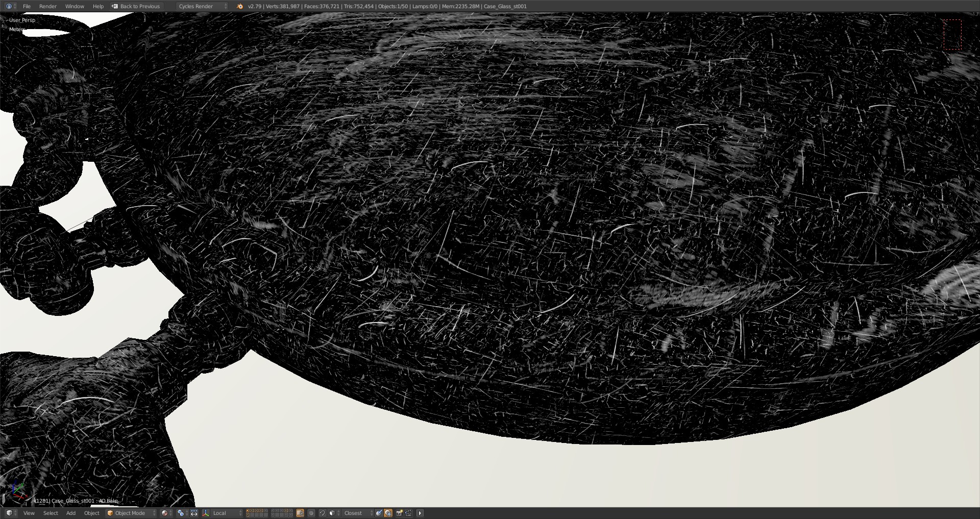
Task: Expand the Local transform orientation dropdown
Action: point(227,513)
